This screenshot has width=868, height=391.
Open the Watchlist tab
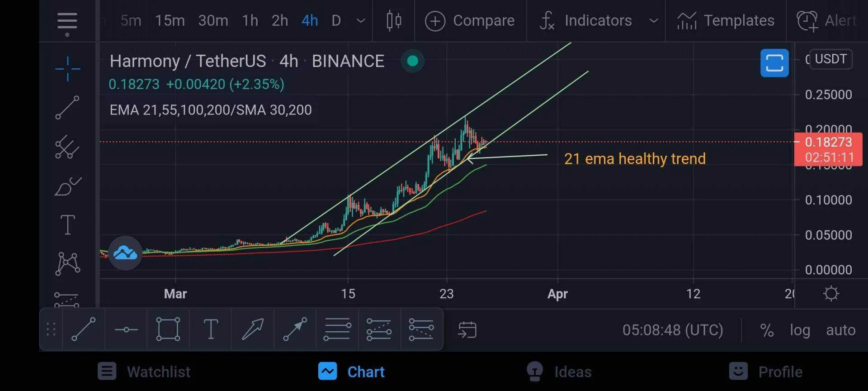[x=144, y=372]
